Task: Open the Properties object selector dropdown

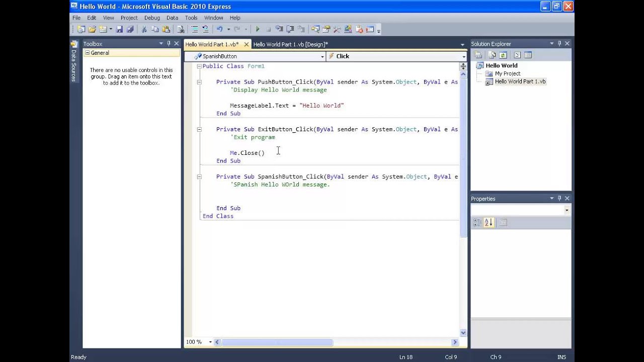Action: coord(567,210)
